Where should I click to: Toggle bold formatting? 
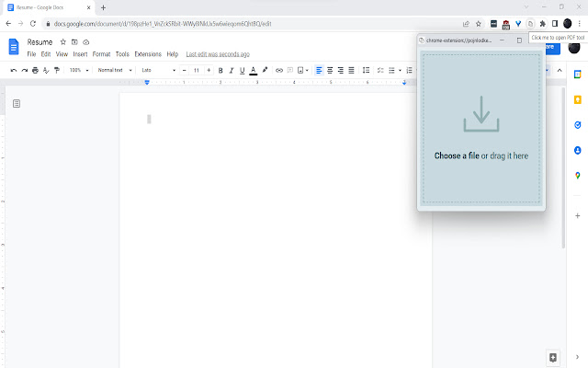coord(220,70)
